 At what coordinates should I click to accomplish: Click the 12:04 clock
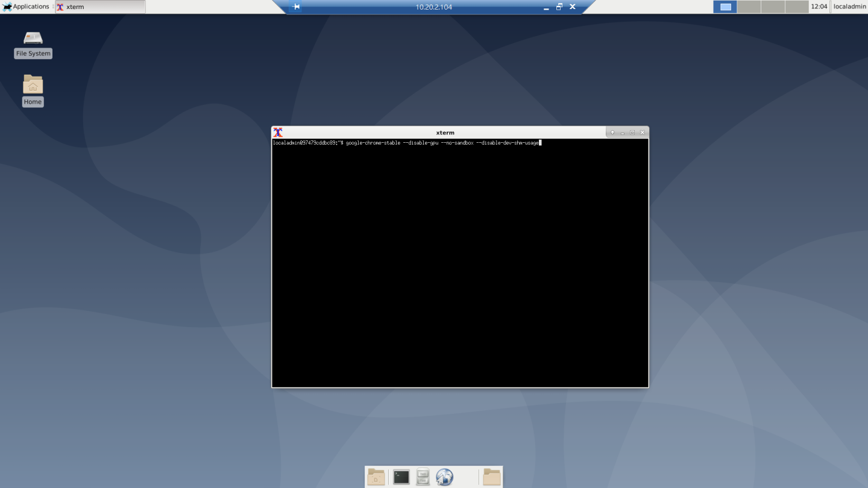click(x=819, y=7)
